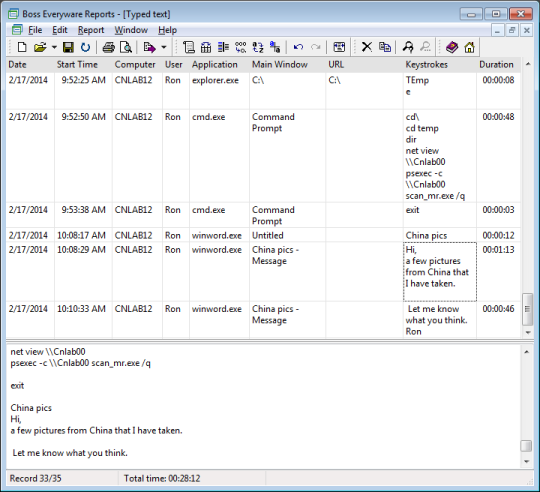
Task: Click 'Total time: 00:28:12' in the status bar
Action: tap(162, 478)
